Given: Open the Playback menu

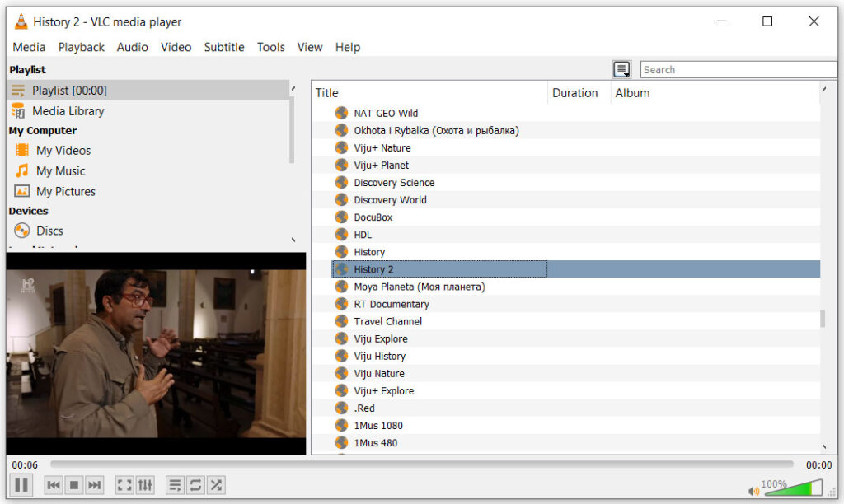Looking at the screenshot, I should point(81,47).
